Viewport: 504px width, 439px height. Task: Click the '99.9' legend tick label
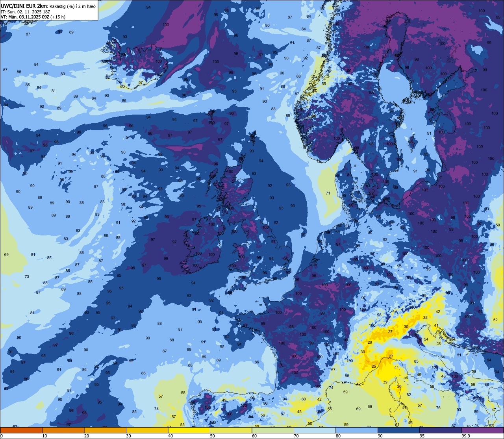tap(466, 436)
